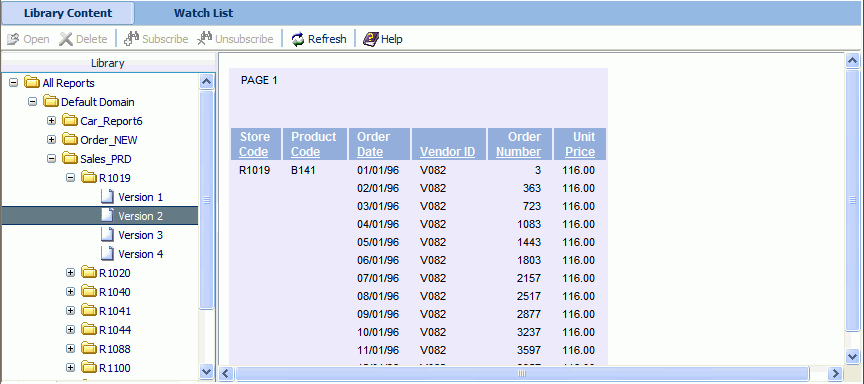Expand the Car_Report6 folder

coord(52,121)
